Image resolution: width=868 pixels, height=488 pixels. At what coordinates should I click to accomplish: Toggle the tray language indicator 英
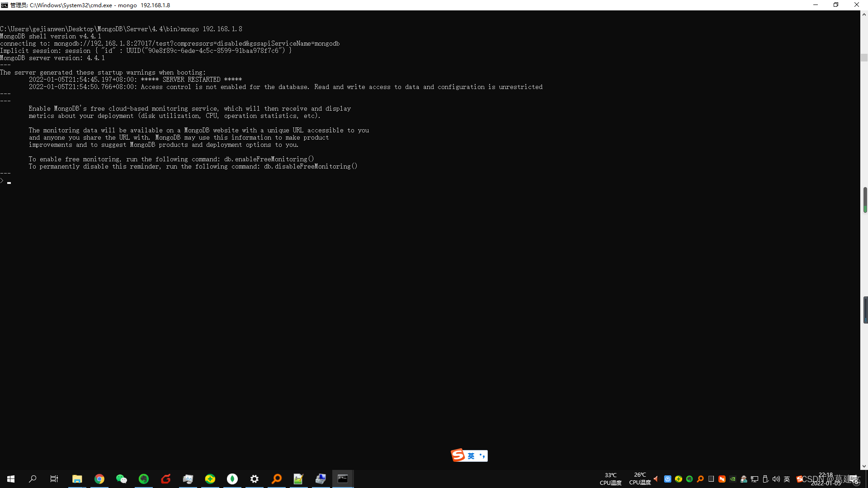pos(787,479)
